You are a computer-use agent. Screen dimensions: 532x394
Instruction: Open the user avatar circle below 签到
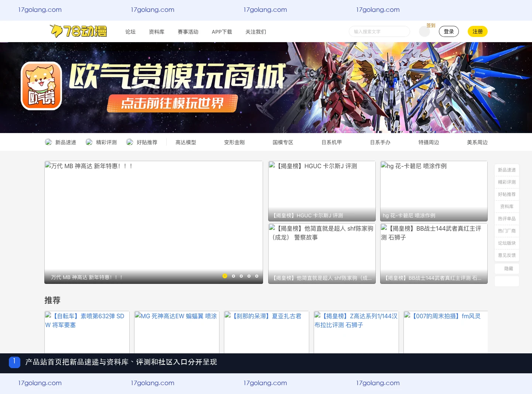click(x=424, y=31)
